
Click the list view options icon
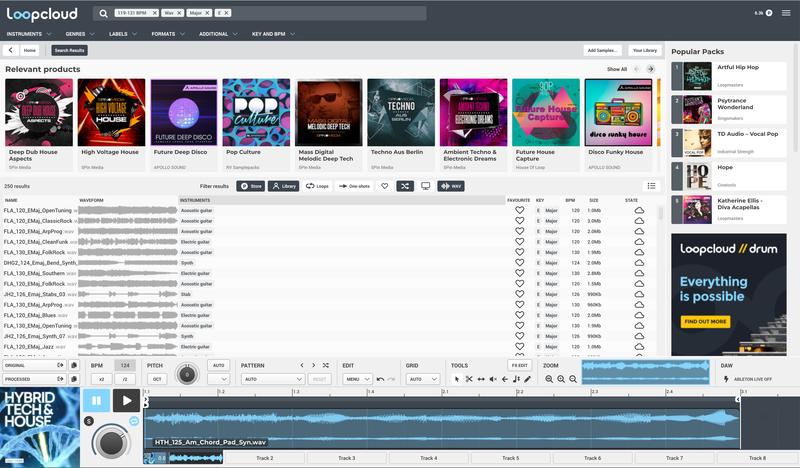651,186
